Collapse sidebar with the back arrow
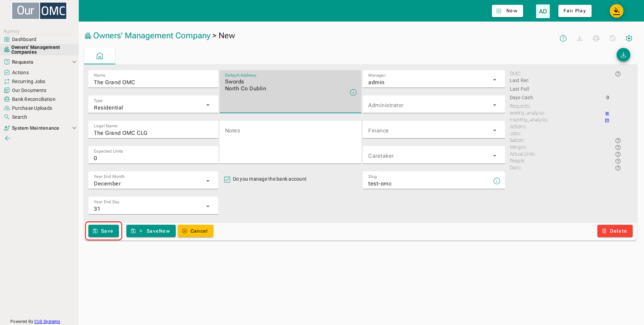Viewport: 644px width, 325px height. 8,138
